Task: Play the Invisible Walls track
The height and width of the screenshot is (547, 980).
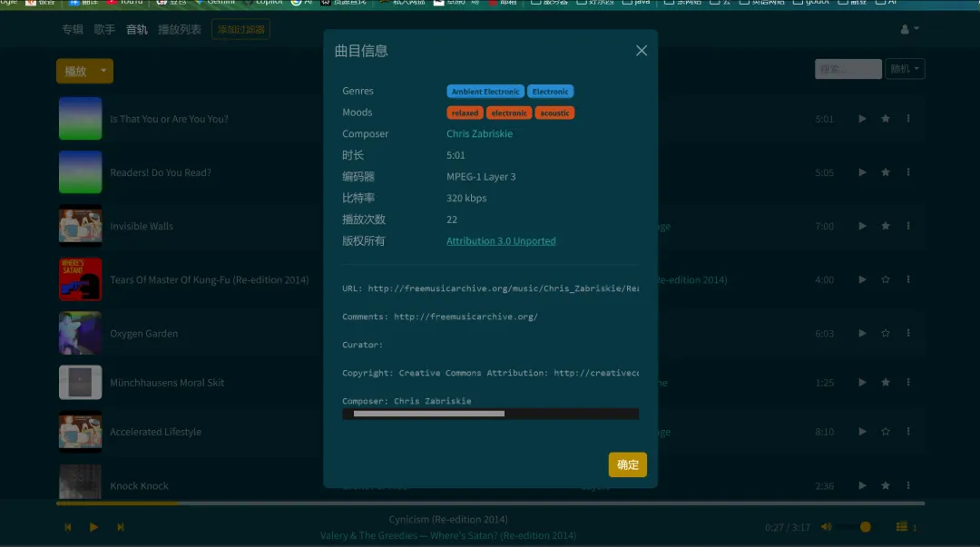Action: point(862,226)
